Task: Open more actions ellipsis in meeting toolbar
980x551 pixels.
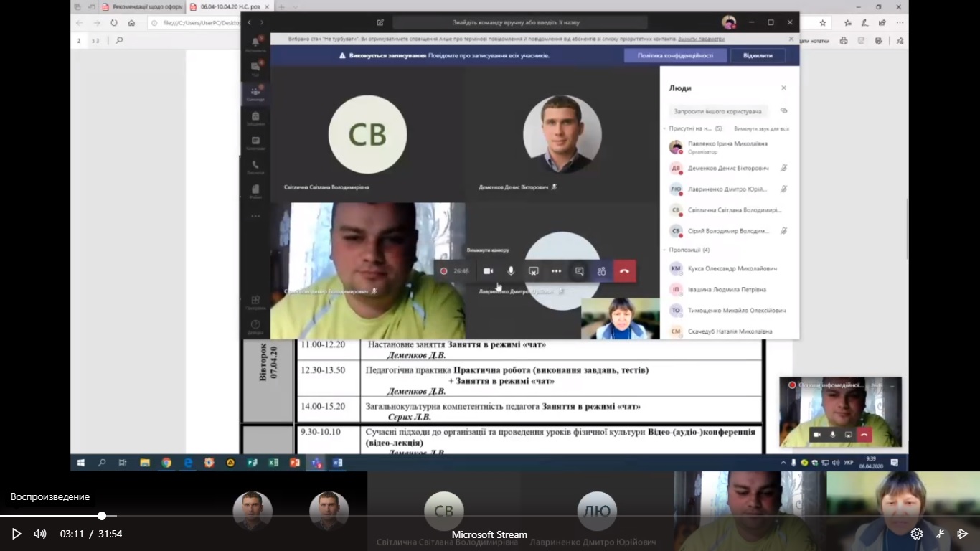Action: [556, 271]
